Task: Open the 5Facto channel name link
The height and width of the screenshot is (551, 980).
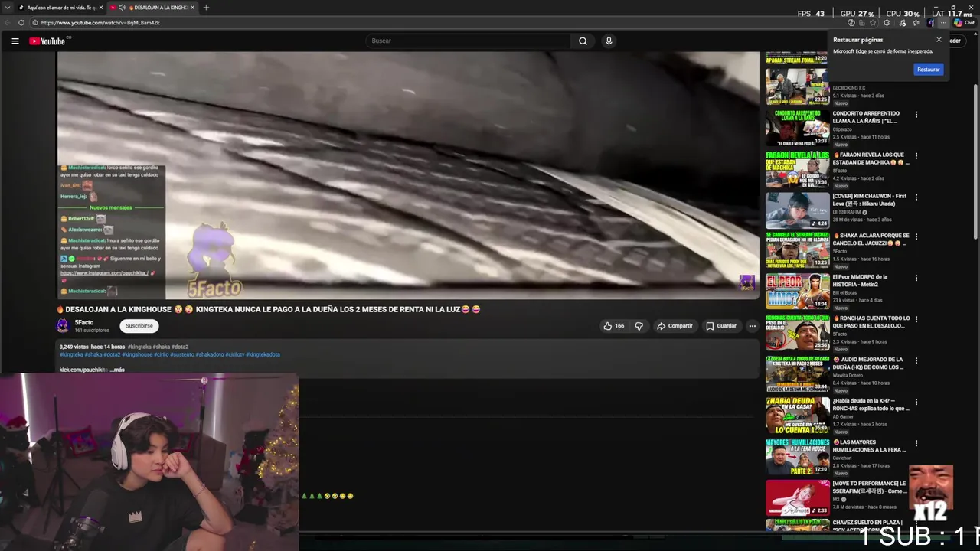Action: pyautogui.click(x=84, y=323)
